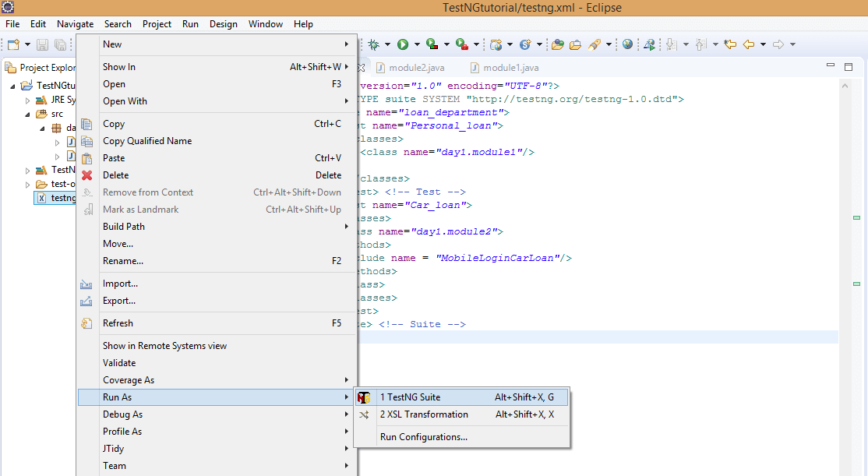Viewport: 868px width, 476px height.
Task: Click the Save All toolbar icon
Action: [60, 44]
